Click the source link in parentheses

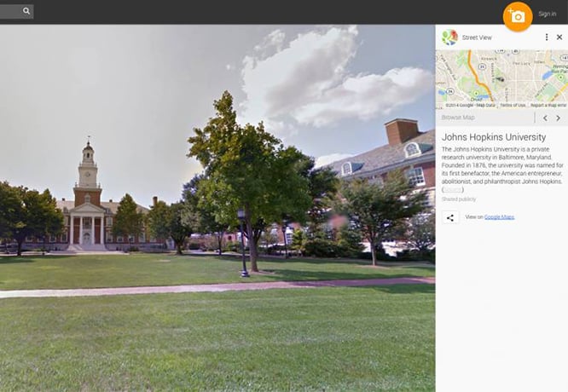pyautogui.click(x=453, y=190)
